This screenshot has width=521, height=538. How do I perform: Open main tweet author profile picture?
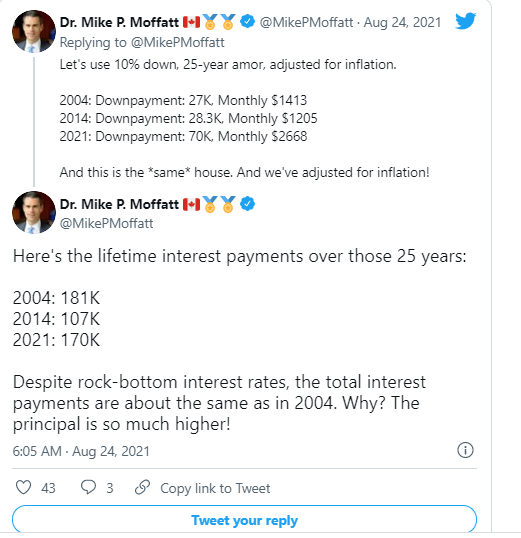34,212
